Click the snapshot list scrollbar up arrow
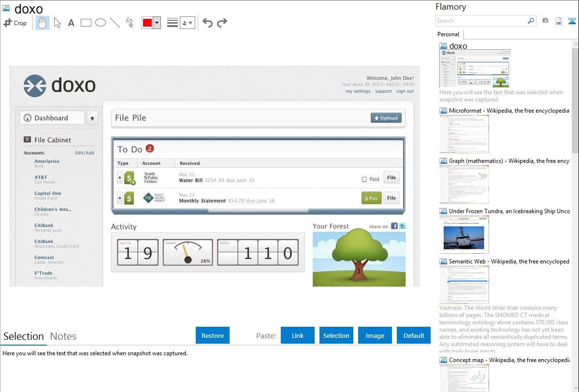 [x=575, y=44]
